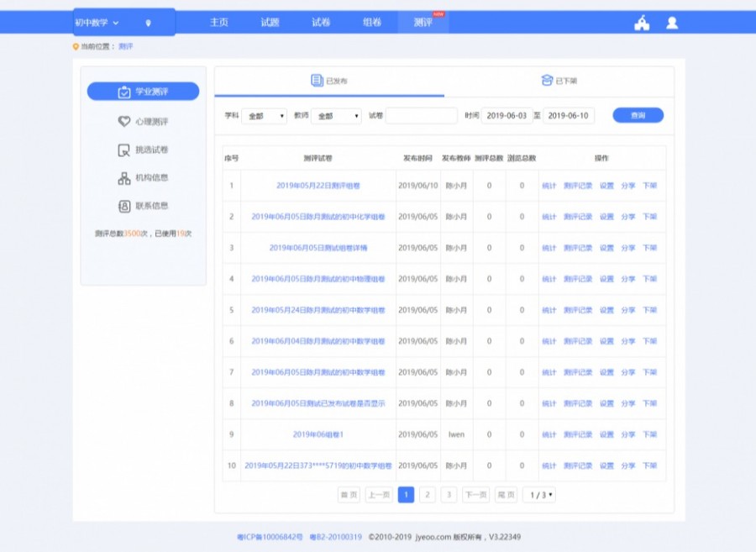Click the user profile icon top right

[x=670, y=23]
